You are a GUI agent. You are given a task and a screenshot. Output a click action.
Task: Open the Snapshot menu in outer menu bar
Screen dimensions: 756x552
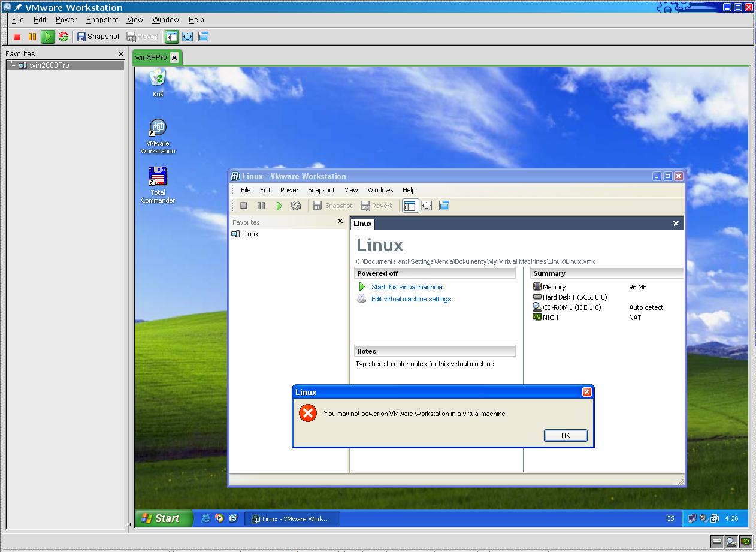click(x=102, y=20)
